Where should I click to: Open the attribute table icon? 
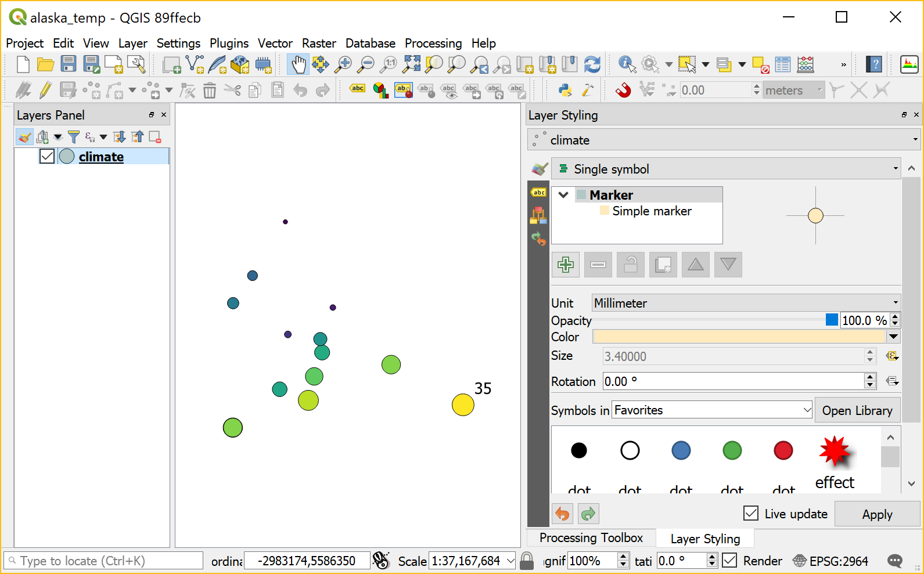[x=782, y=64]
